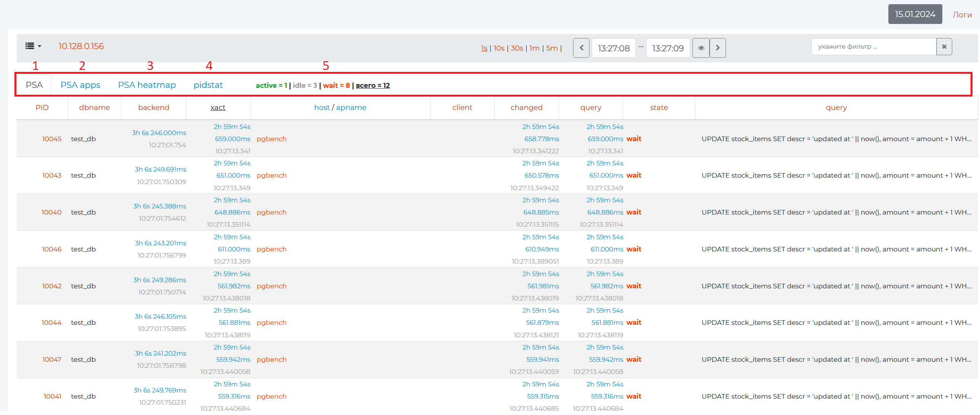The image size is (980, 415).
Task: Select the 1m interval
Action: click(x=534, y=48)
